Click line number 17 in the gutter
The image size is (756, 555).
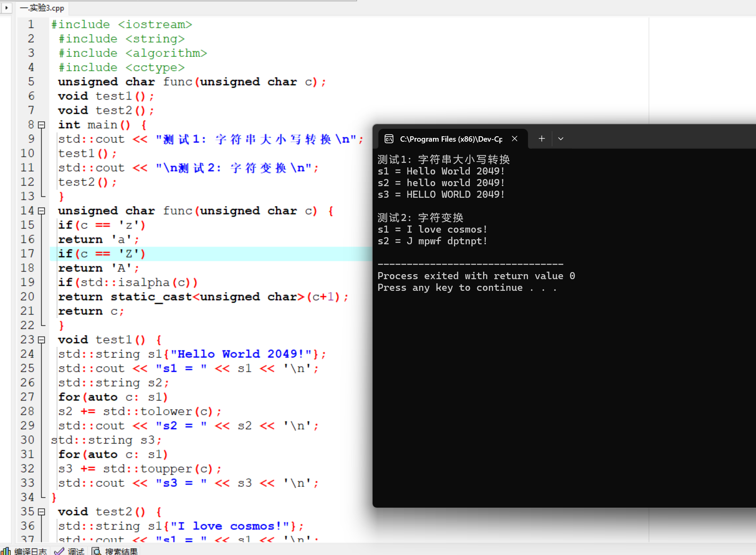tap(27, 254)
